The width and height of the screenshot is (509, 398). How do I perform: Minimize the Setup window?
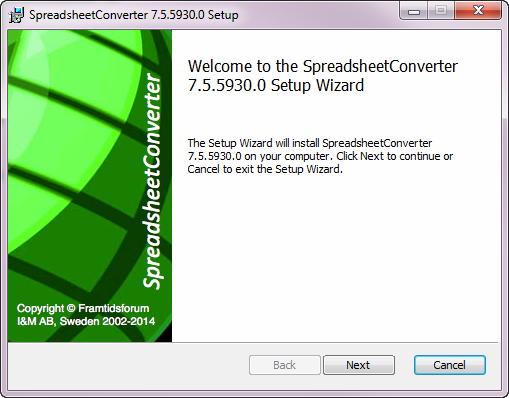[x=414, y=11]
